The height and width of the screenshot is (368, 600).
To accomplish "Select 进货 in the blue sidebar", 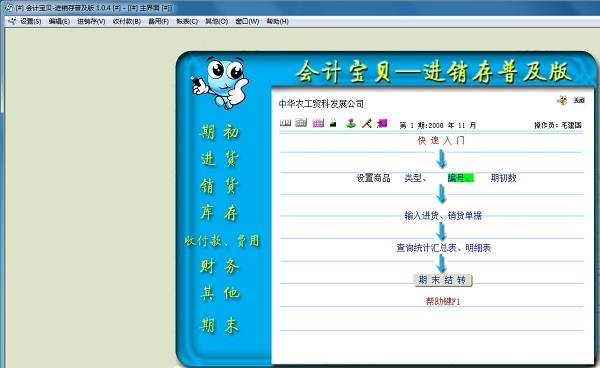I will coord(219,159).
